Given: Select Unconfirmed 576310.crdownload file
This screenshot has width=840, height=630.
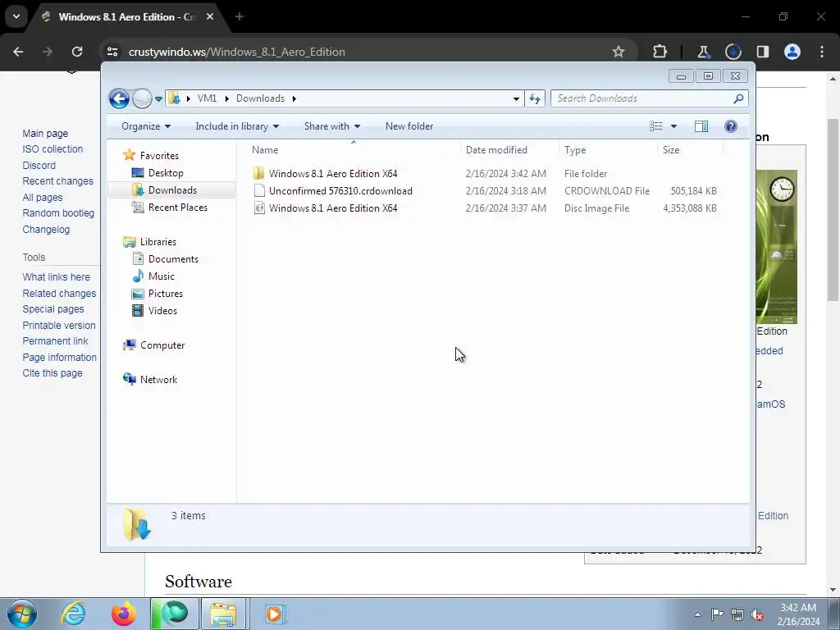Looking at the screenshot, I should click(x=340, y=190).
